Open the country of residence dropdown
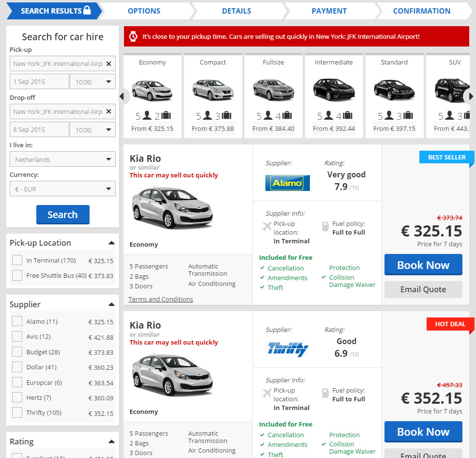This screenshot has height=458, width=476. (x=62, y=159)
